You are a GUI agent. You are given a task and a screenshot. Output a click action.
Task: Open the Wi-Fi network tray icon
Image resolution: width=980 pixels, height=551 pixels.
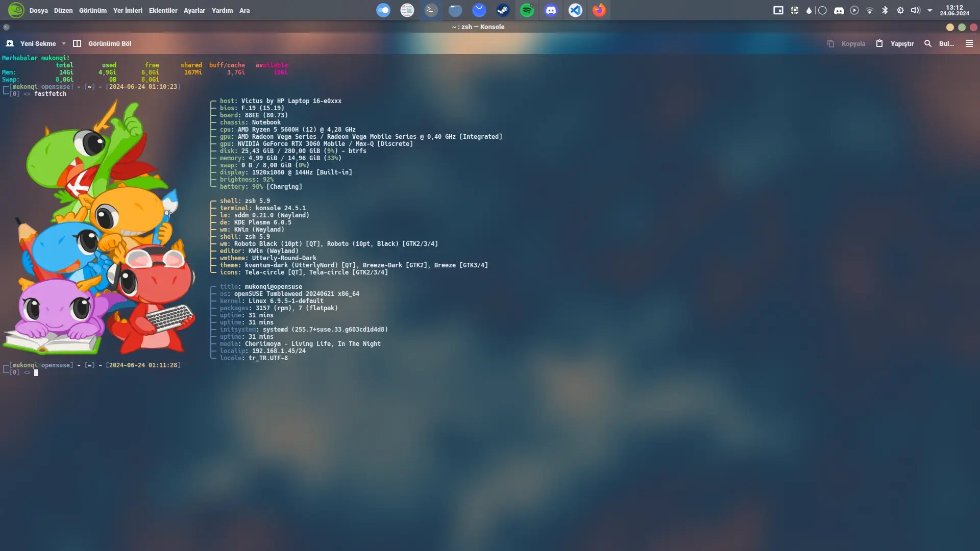click(870, 10)
